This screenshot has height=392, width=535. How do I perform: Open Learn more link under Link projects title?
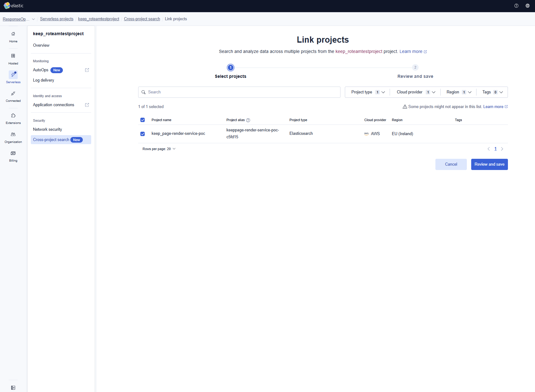coord(413,52)
